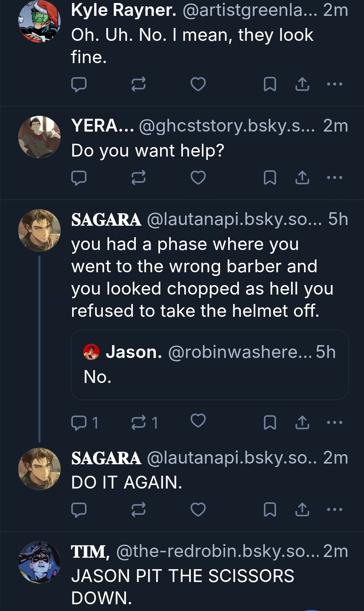Reply to "Do you want help?" post
The image size is (364, 611).
79,178
